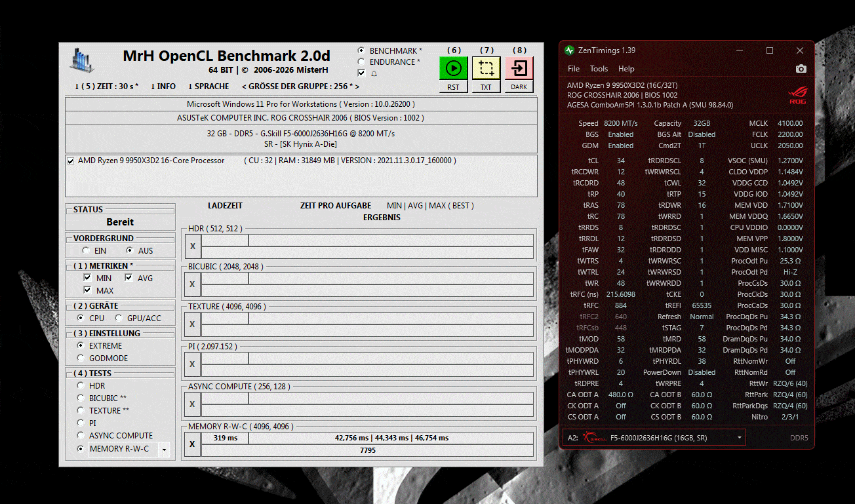Click the PowerDown value Disabled
The height and width of the screenshot is (504, 855).
click(x=702, y=372)
